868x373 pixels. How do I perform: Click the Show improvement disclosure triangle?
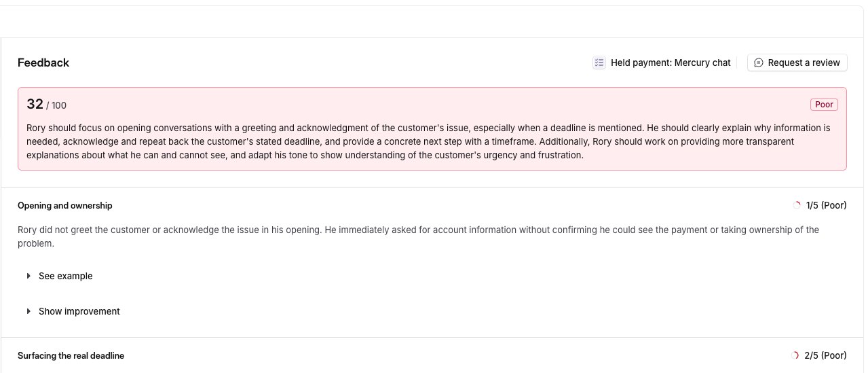pyautogui.click(x=29, y=311)
